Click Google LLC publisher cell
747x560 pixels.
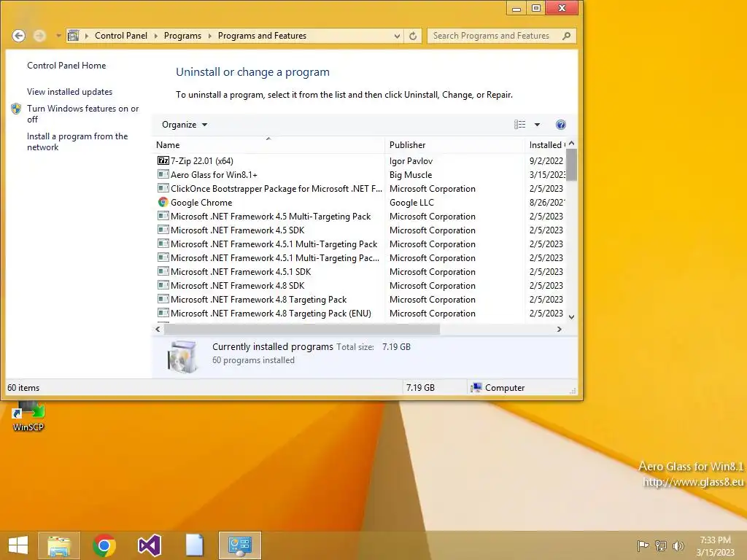[411, 203]
